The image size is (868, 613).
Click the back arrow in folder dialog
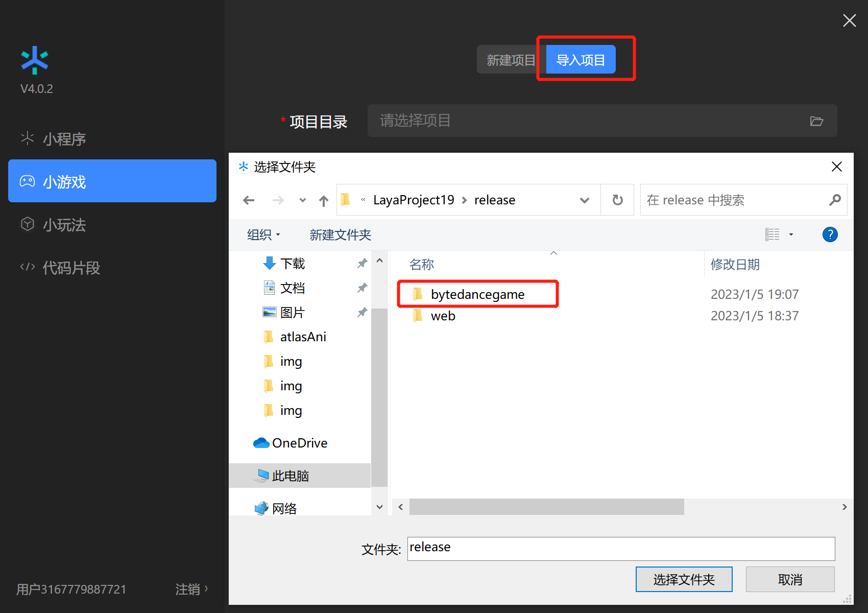pyautogui.click(x=249, y=200)
